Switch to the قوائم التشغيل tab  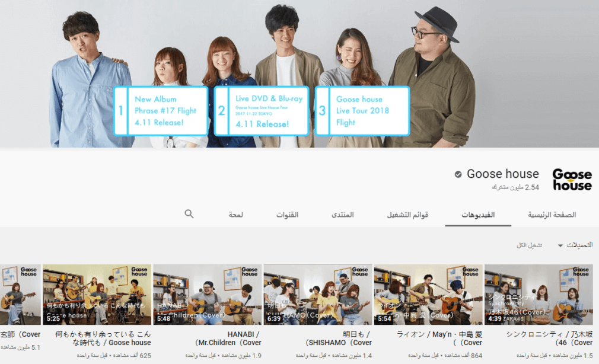coord(407,215)
